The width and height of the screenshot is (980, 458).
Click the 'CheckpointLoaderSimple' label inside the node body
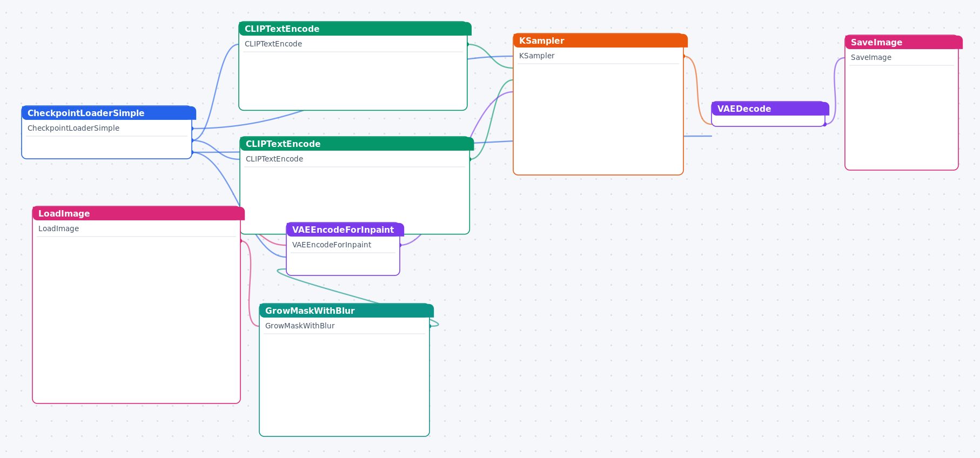coord(73,128)
